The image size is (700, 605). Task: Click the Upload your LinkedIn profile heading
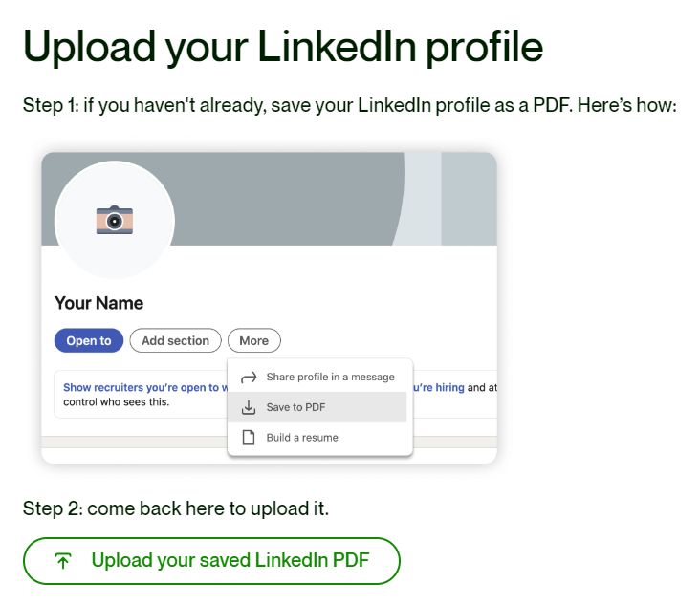coord(283,47)
